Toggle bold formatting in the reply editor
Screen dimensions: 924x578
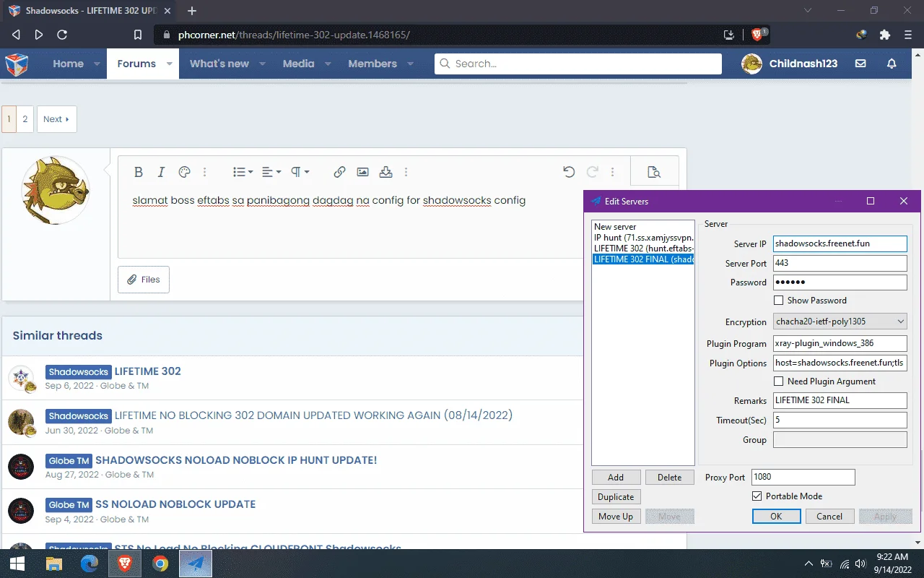[x=139, y=172]
